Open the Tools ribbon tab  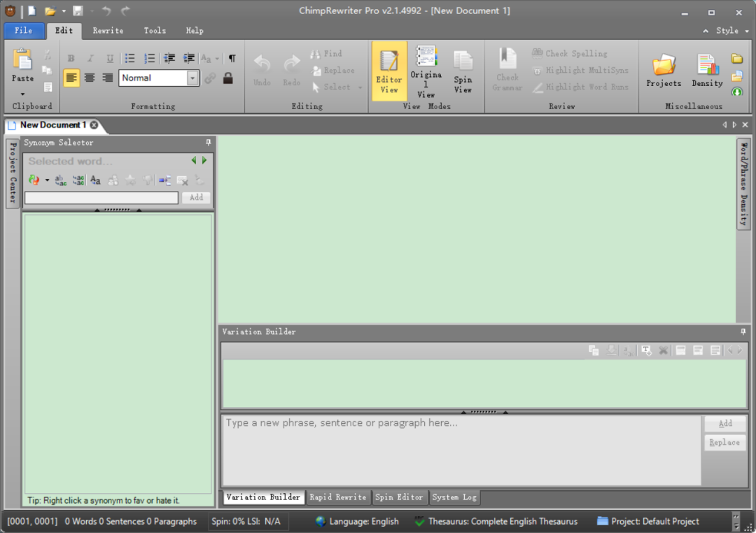pos(155,30)
